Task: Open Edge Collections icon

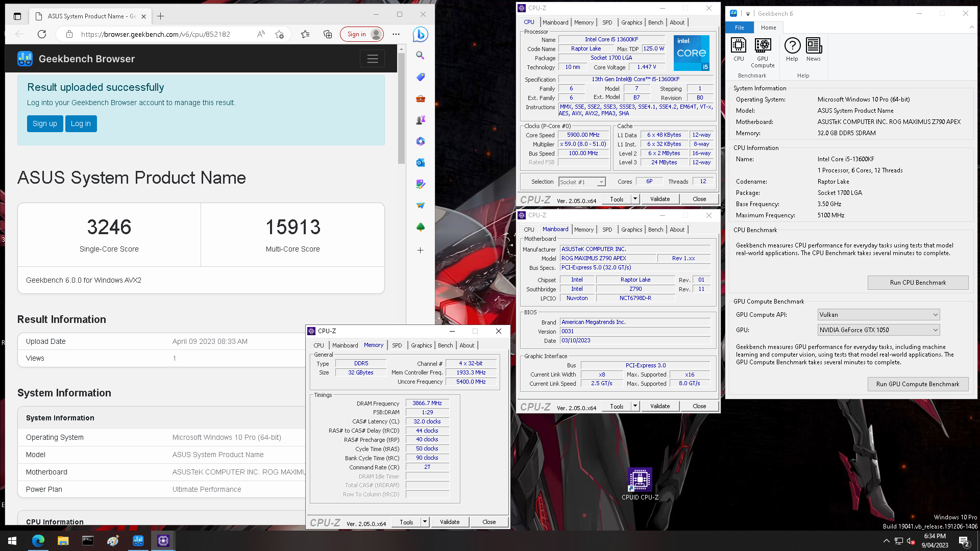Action: (328, 34)
